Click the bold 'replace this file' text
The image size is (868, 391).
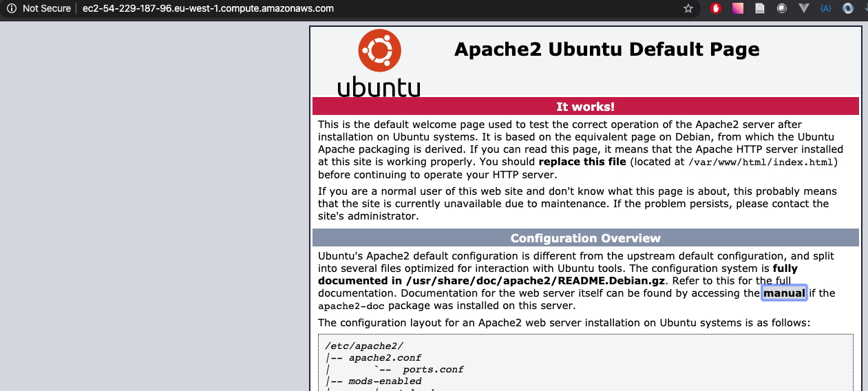click(582, 162)
